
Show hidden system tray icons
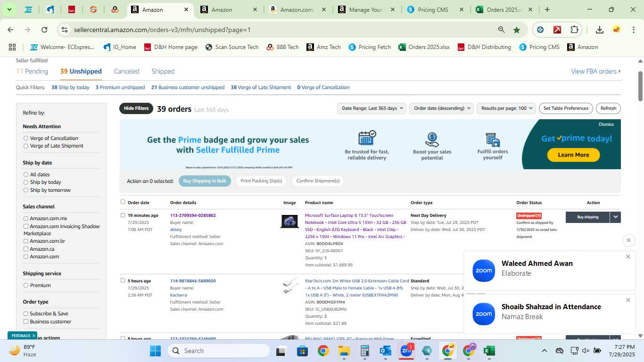click(x=544, y=351)
